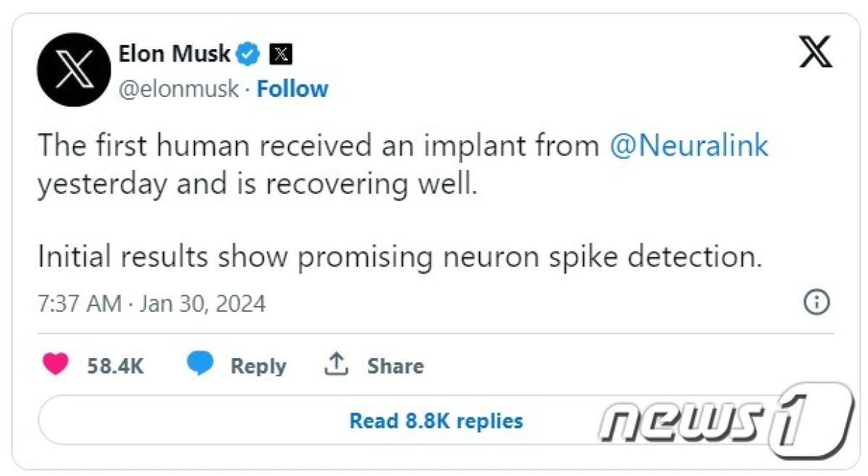Open the Elon Musk display name
Image resolution: width=868 pixels, height=476 pixels.
click(x=174, y=54)
